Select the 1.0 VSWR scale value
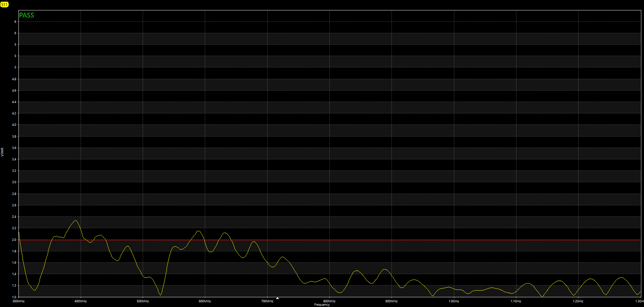This screenshot has height=307, width=644. pos(14,297)
